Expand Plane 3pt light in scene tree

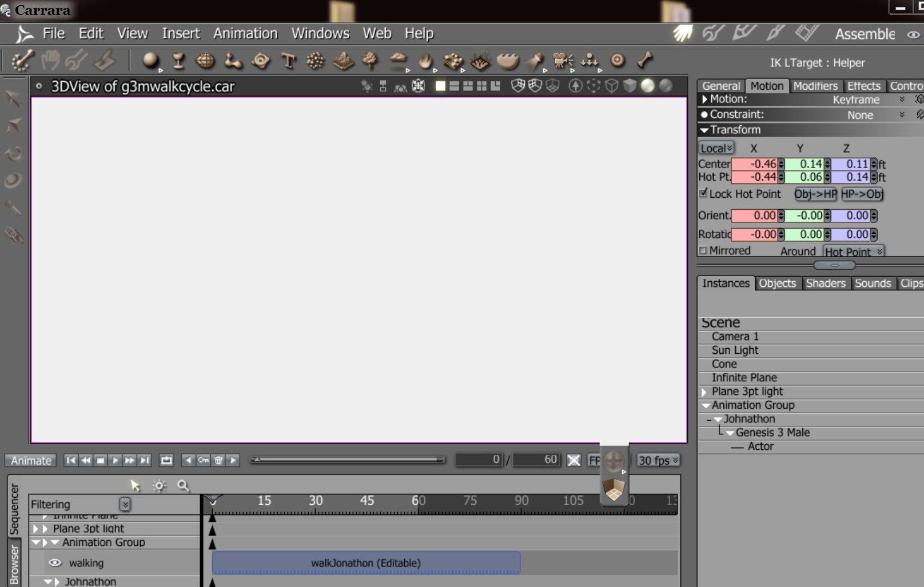click(x=704, y=392)
